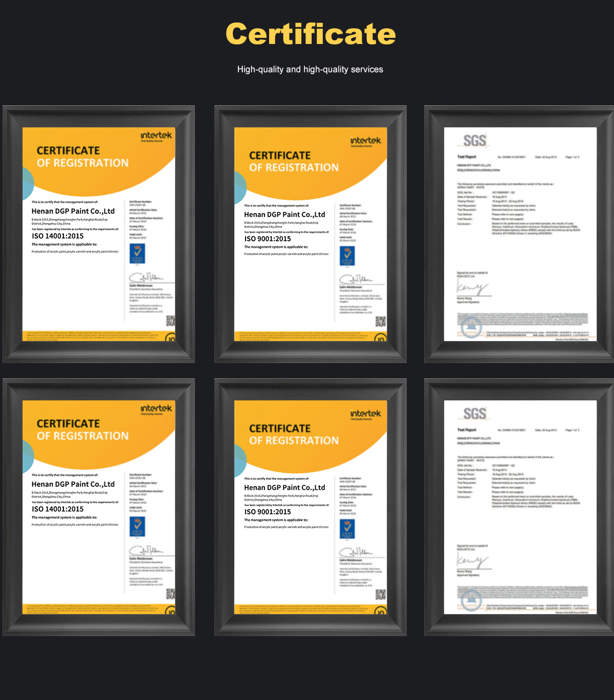Click "ISO 14001:2015" text in the bottom-row certificate
Screen dimensions: 614x700
(58, 509)
